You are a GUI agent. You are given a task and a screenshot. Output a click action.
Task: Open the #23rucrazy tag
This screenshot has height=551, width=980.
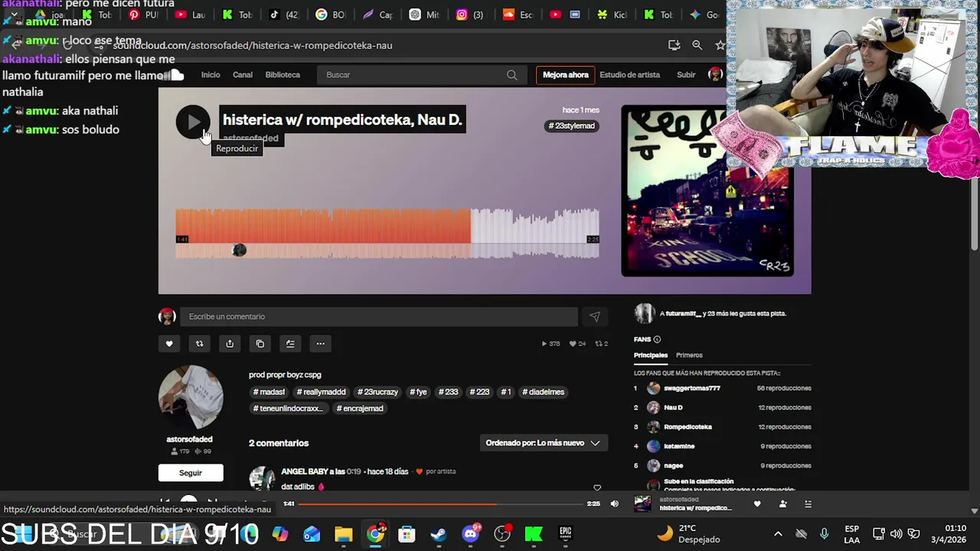[x=378, y=392]
